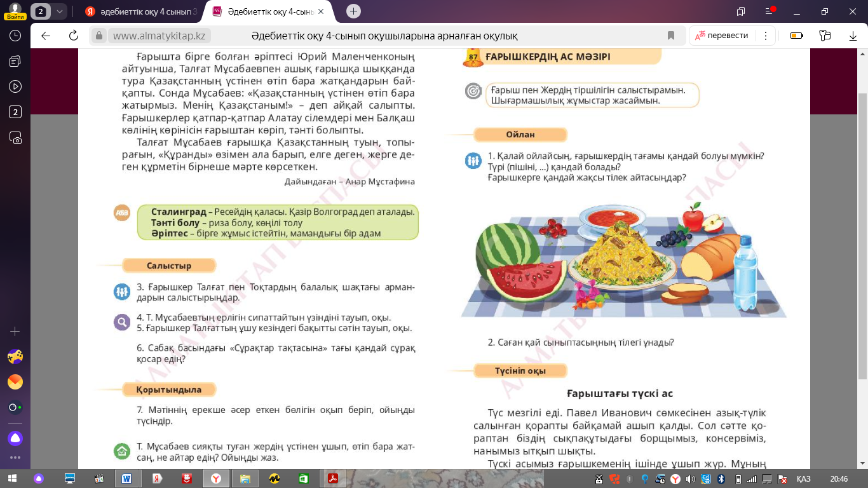Click the battery saver icon in toolbar
This screenshot has width=868, height=488.
coord(796,36)
